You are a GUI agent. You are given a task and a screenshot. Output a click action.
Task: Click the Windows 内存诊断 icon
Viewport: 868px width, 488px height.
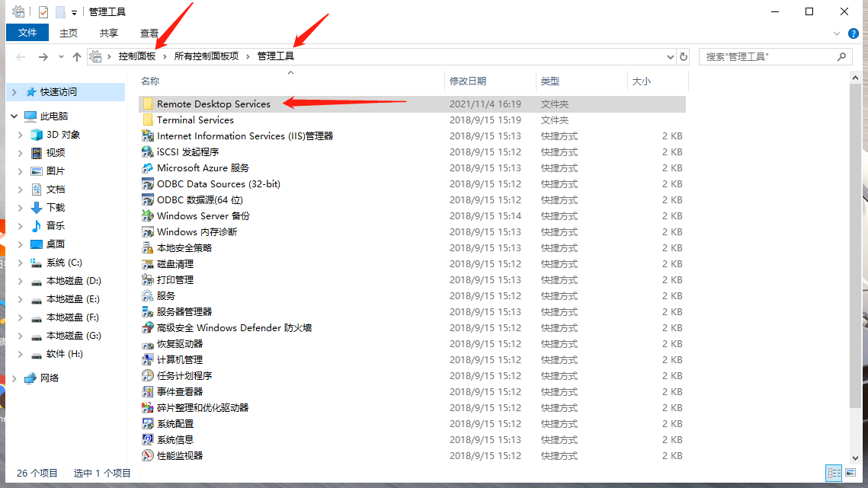pyautogui.click(x=148, y=232)
